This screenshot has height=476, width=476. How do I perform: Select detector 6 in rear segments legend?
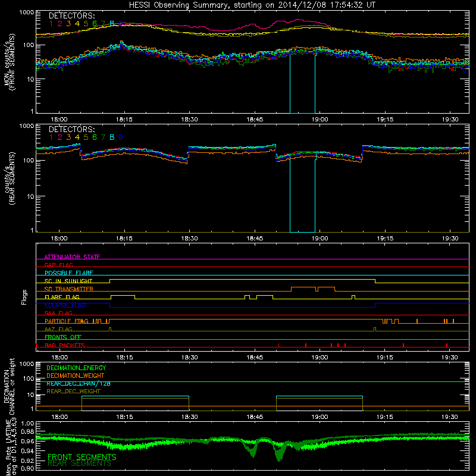click(95, 137)
